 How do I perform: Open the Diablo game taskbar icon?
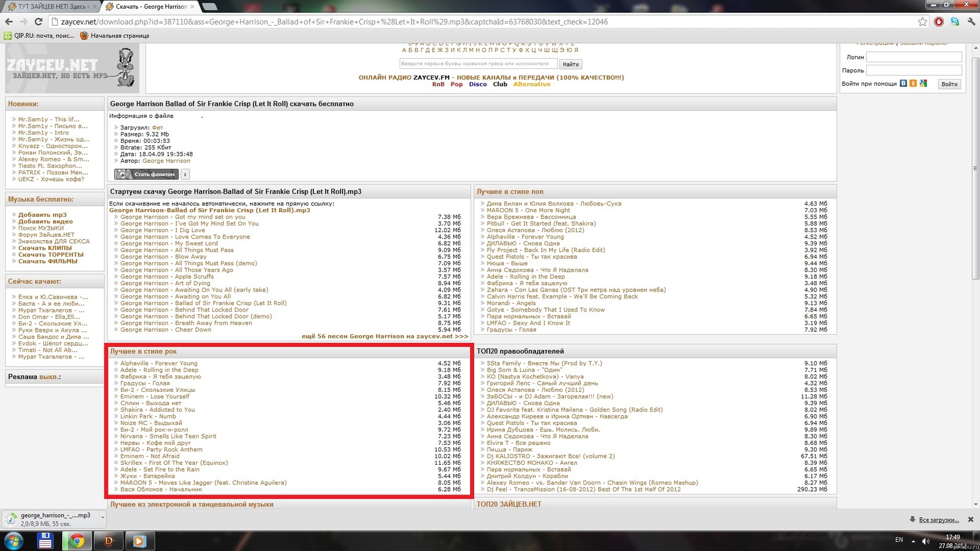pos(108,541)
